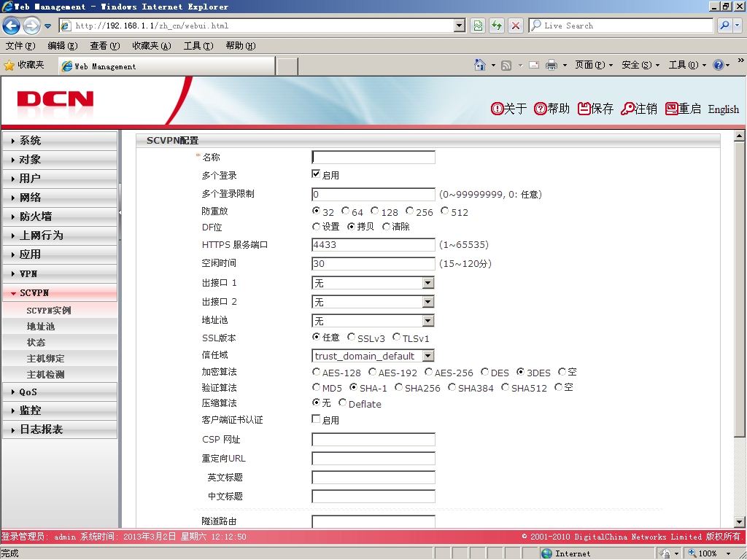The image size is (747, 560).
Task: Click the scrollbar down arrow
Action: pyautogui.click(x=739, y=522)
